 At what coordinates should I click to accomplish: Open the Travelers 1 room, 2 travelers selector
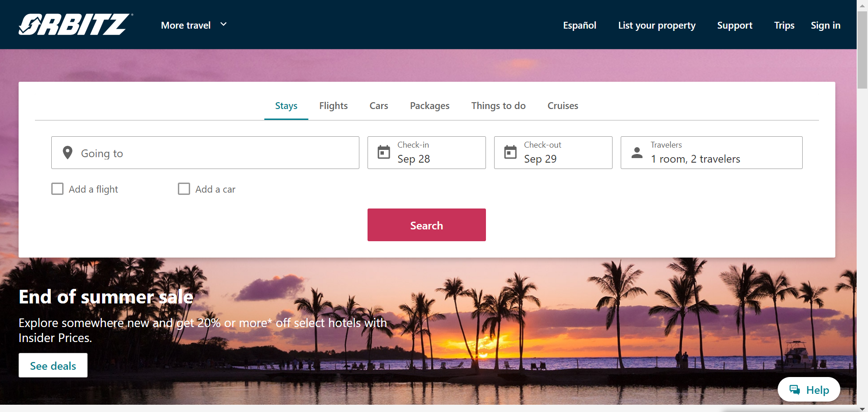[x=711, y=153]
